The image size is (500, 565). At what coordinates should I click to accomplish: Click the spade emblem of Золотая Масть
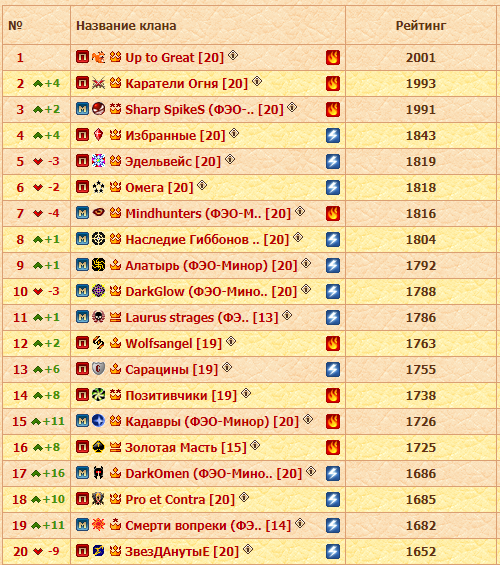[x=98, y=447]
